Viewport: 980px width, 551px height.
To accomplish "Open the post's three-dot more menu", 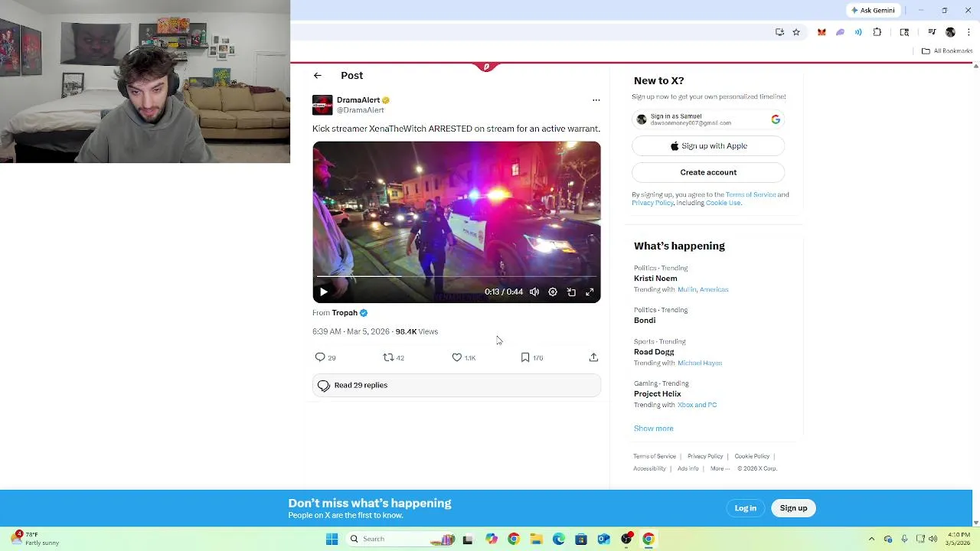I will pyautogui.click(x=596, y=100).
